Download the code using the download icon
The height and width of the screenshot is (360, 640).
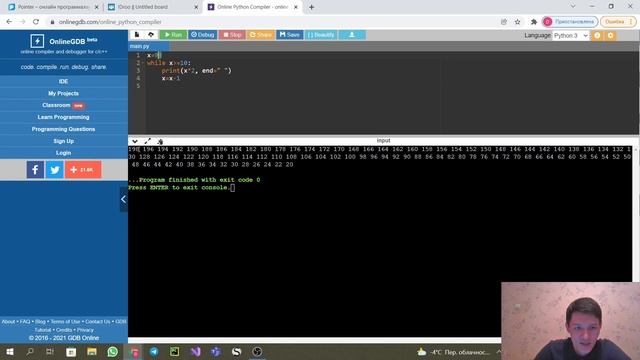pyautogui.click(x=352, y=35)
